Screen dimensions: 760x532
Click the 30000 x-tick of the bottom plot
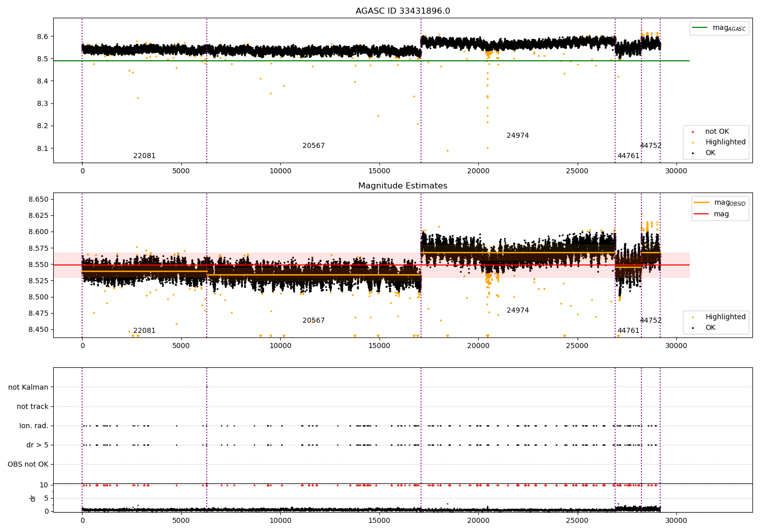click(x=676, y=521)
